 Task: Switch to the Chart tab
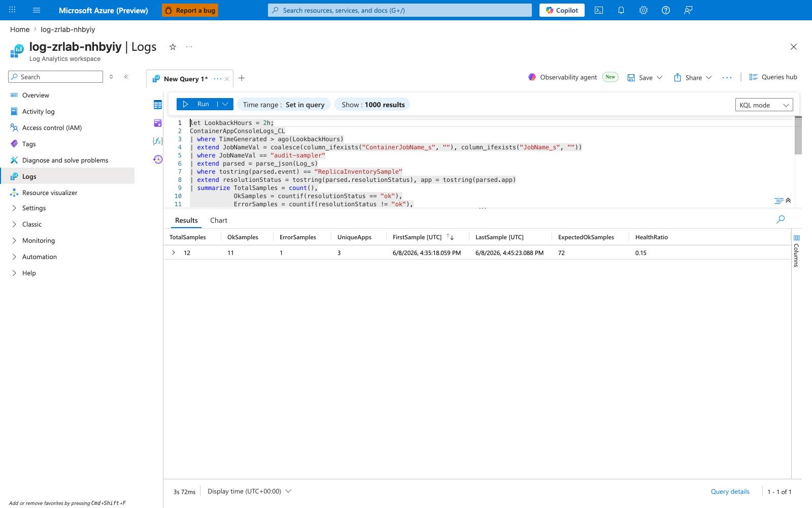219,220
